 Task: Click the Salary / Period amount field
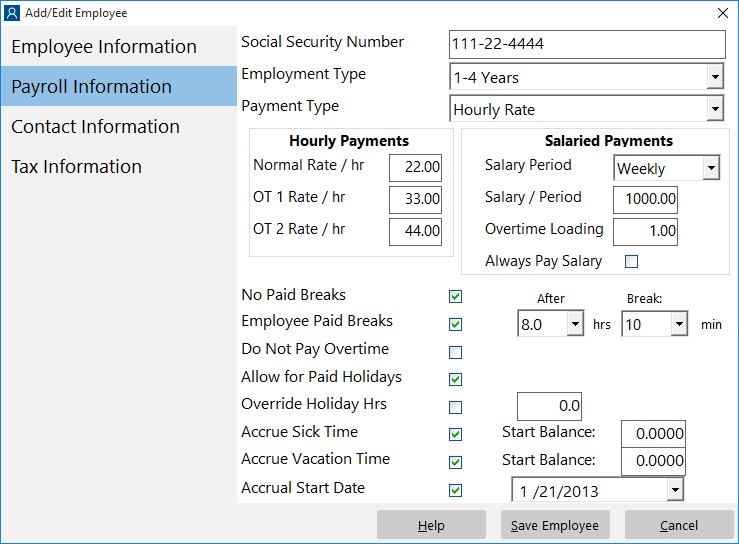(645, 199)
